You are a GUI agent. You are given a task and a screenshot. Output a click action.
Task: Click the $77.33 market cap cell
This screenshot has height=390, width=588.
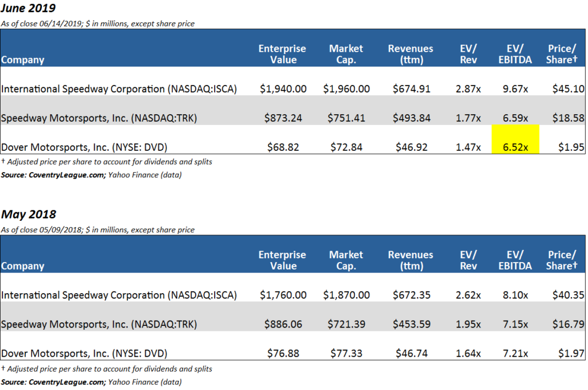pos(346,353)
